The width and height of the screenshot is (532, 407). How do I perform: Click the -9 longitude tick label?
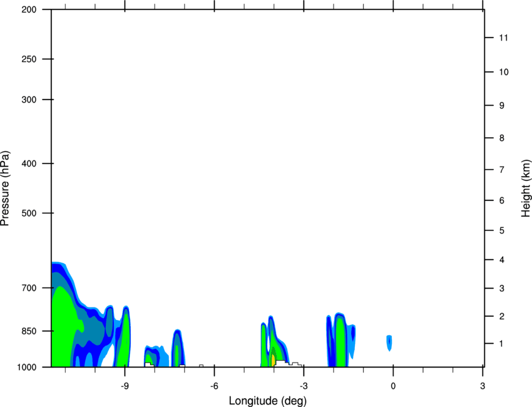[125, 386]
